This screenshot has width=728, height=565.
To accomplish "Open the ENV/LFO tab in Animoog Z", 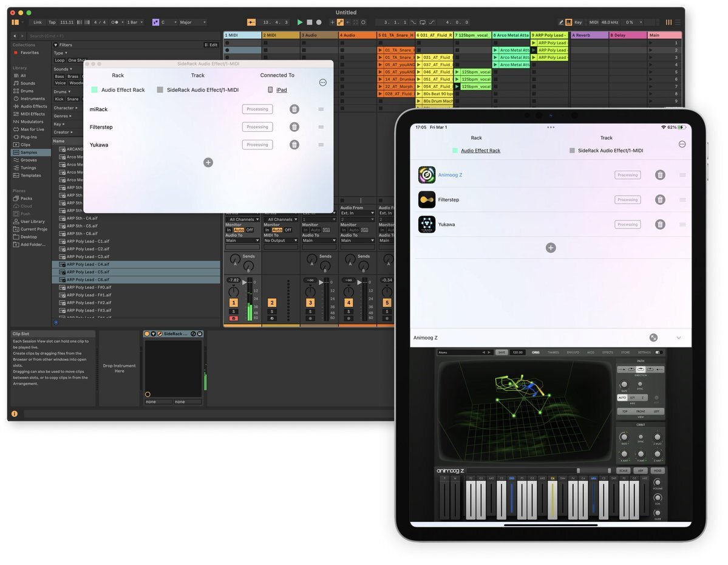I will 573,352.
